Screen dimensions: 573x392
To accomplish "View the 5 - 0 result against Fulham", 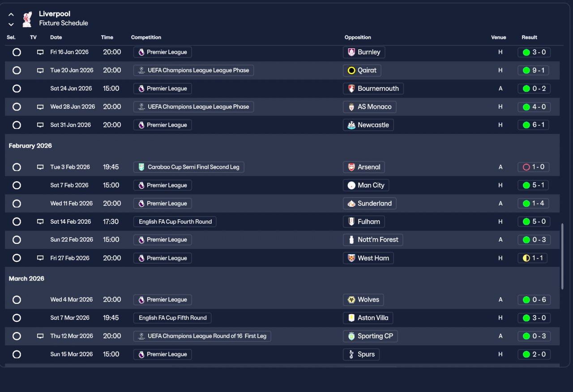I will [x=534, y=222].
